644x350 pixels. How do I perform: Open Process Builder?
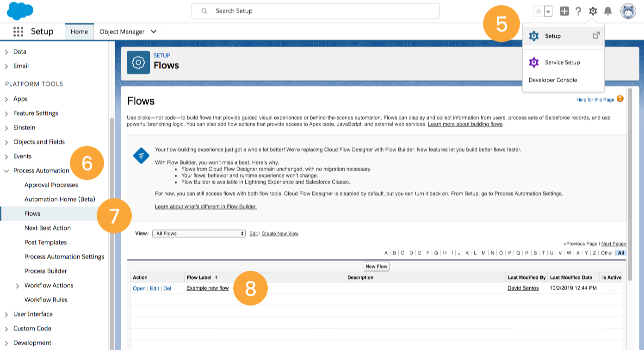pyautogui.click(x=46, y=271)
